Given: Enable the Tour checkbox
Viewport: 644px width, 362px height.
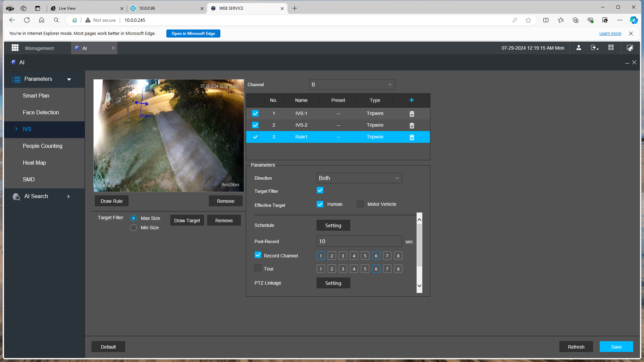Looking at the screenshot, I should 258,268.
